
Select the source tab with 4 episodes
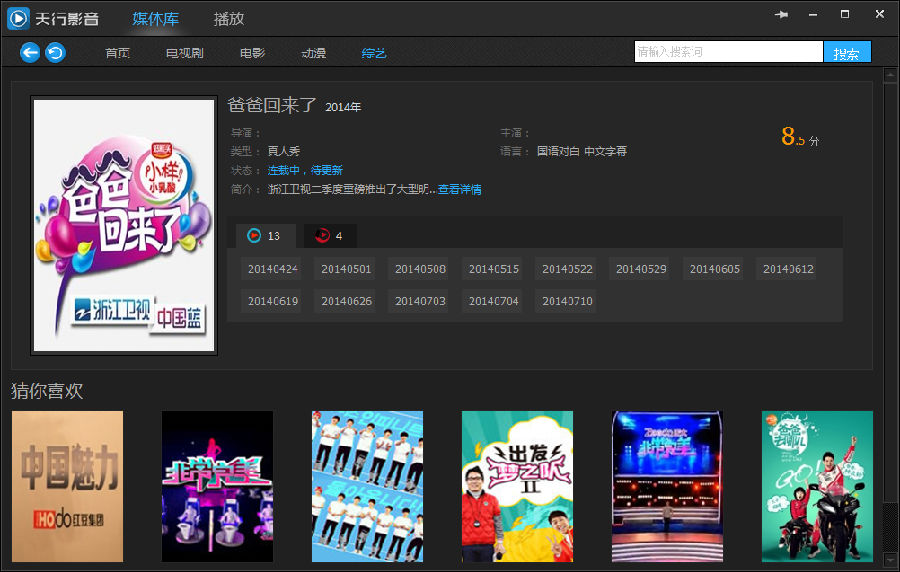pos(330,236)
